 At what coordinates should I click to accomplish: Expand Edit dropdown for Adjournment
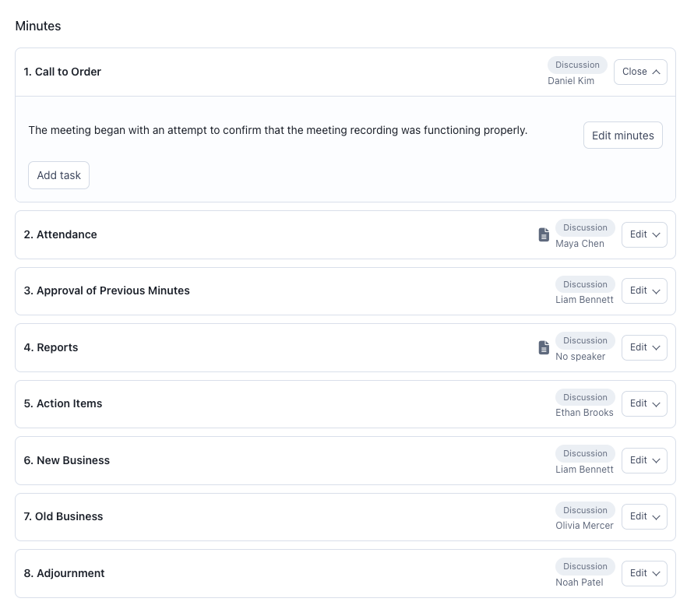[x=644, y=573]
